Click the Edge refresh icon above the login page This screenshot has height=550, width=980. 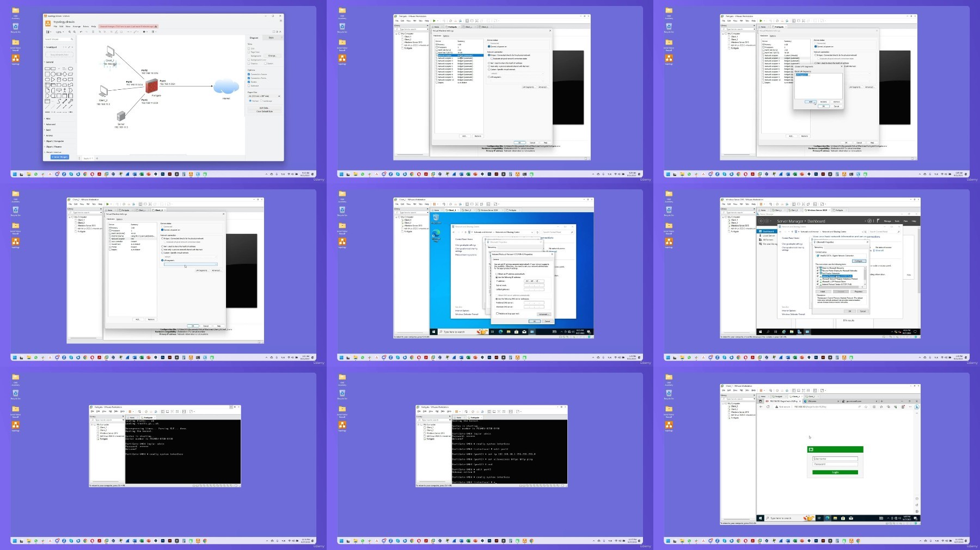click(768, 406)
